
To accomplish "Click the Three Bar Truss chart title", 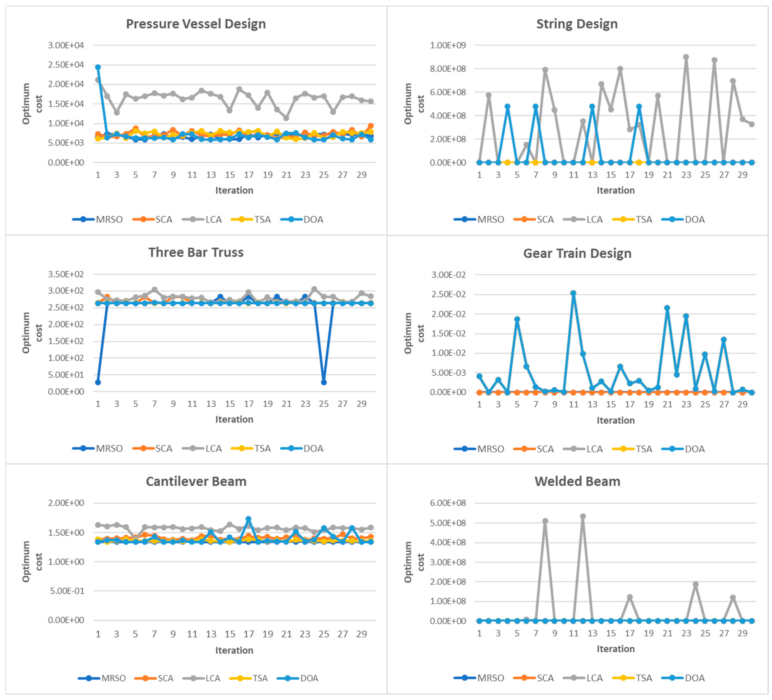I will pos(196,252).
